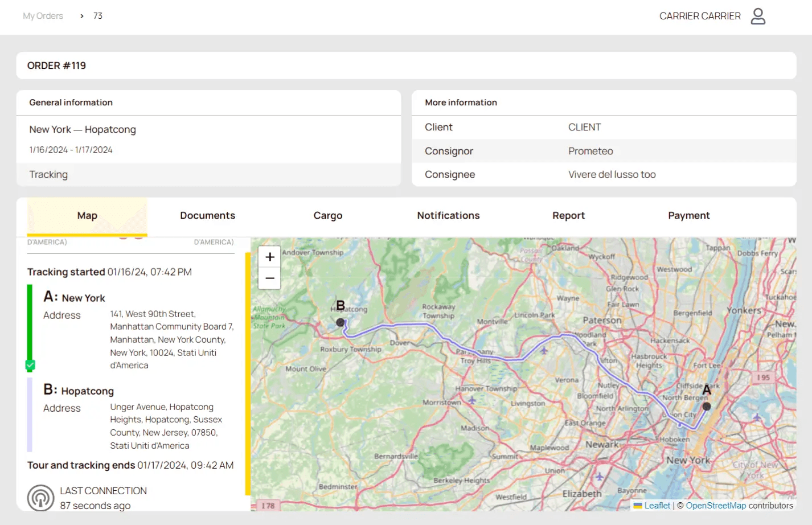Open the Notifications tab
Screen dimensions: 812x525
click(448, 216)
